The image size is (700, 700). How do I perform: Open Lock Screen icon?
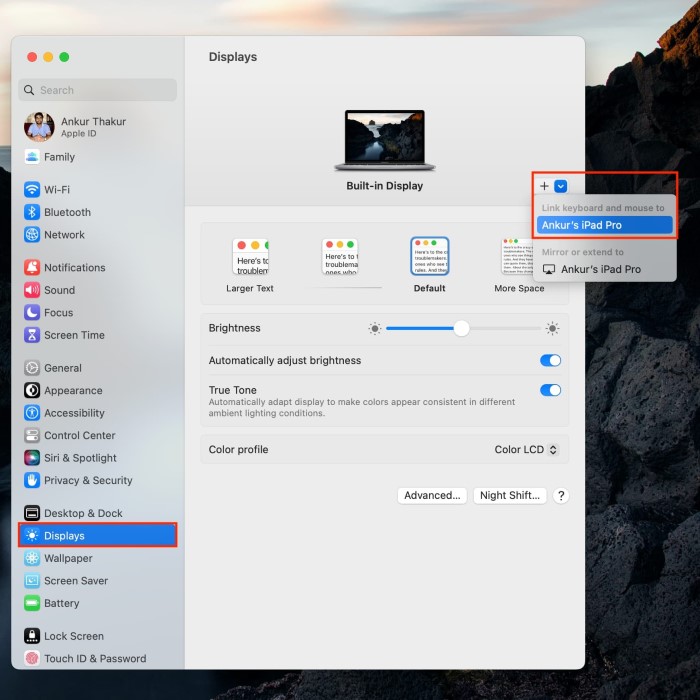coord(32,636)
